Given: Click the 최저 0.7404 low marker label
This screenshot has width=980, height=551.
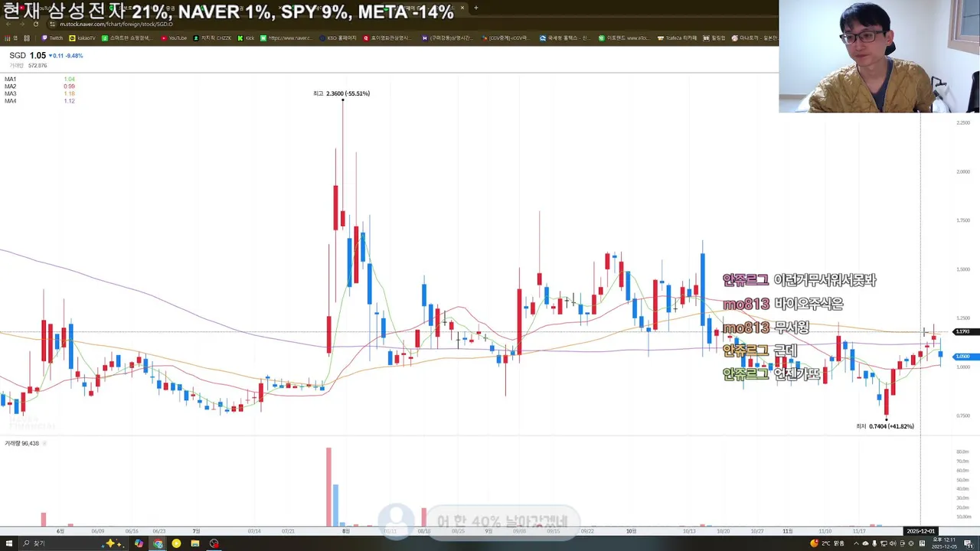Looking at the screenshot, I should [885, 426].
